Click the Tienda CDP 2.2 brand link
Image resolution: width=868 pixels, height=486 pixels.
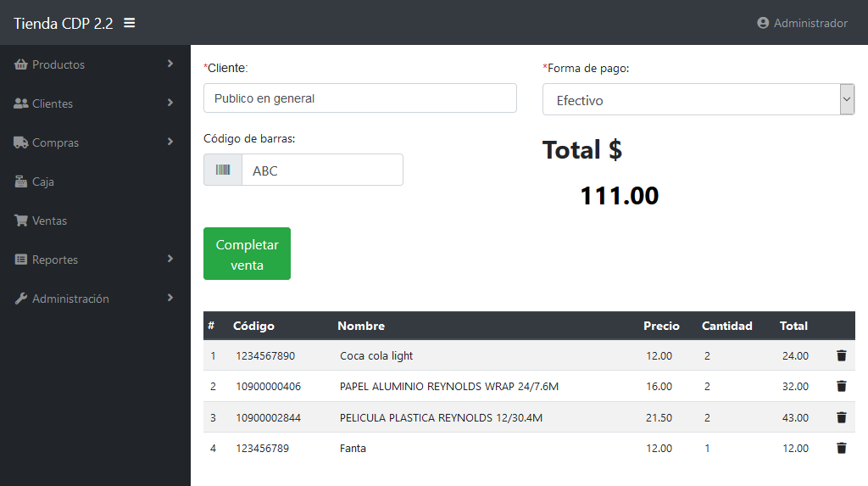(x=63, y=24)
